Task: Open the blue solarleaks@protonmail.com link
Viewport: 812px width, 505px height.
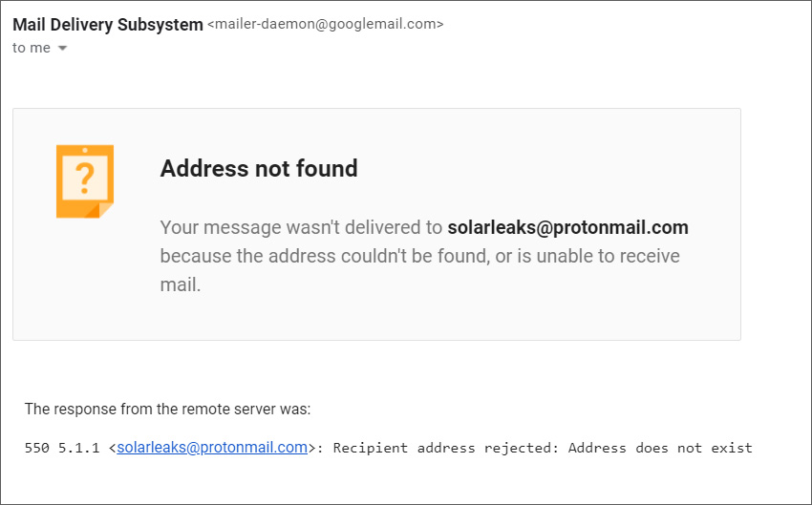Action: click(212, 447)
